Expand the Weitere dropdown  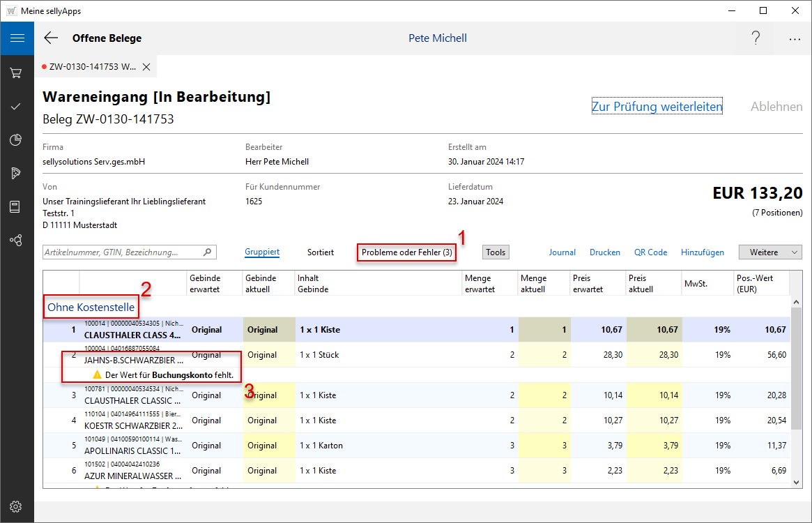click(x=770, y=252)
